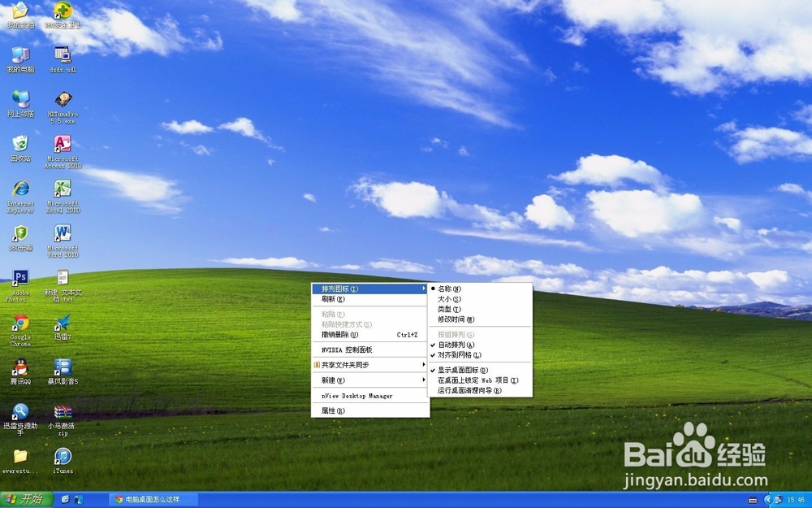Image resolution: width=812 pixels, height=508 pixels.
Task: Select the 回收站 recycle bin icon
Action: [x=20, y=149]
